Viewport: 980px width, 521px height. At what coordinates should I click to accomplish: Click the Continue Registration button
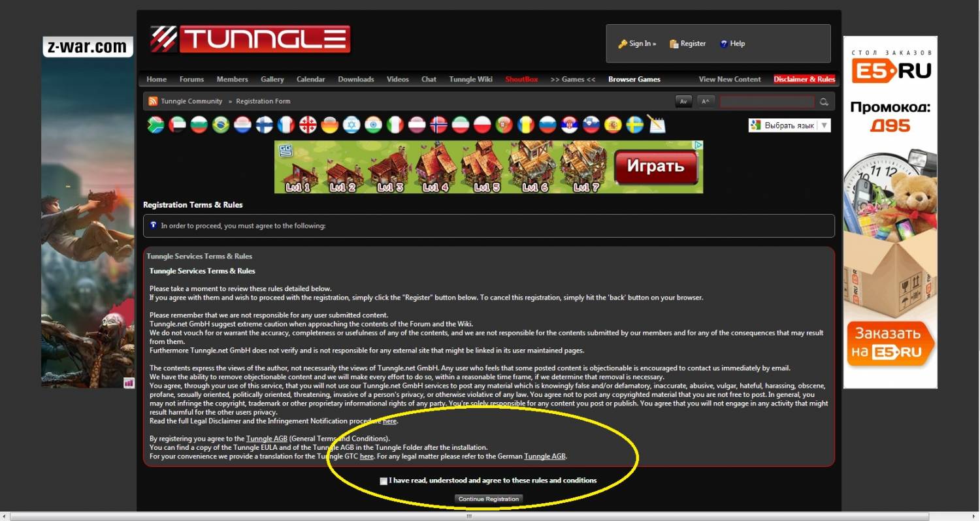click(489, 499)
